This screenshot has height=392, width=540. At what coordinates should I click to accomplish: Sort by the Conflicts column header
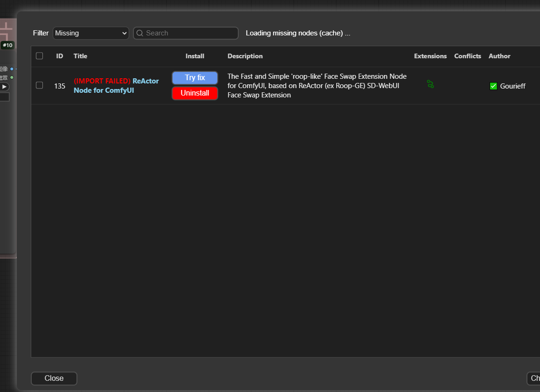pyautogui.click(x=468, y=56)
